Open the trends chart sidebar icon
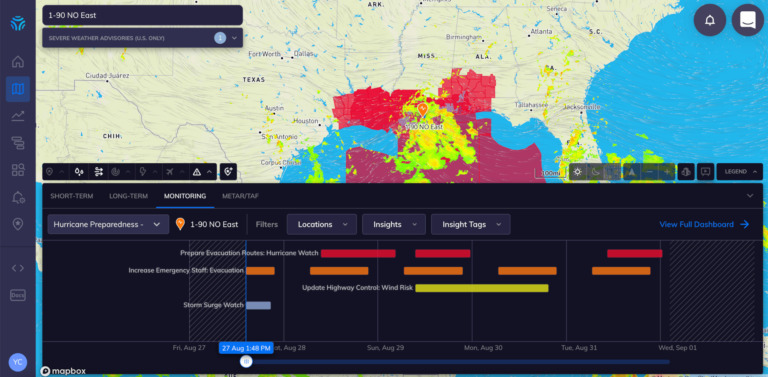Viewport: 768px width, 377px height. 18,116
